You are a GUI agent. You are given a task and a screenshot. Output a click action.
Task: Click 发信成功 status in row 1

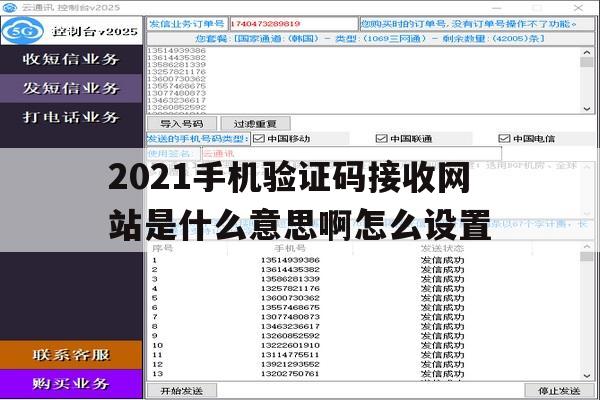(x=442, y=260)
